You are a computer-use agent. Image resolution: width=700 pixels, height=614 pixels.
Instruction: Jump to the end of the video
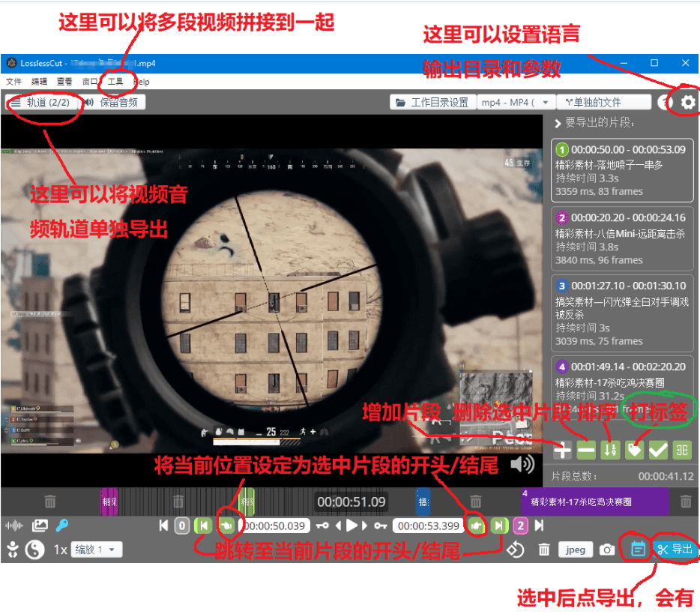(540, 526)
